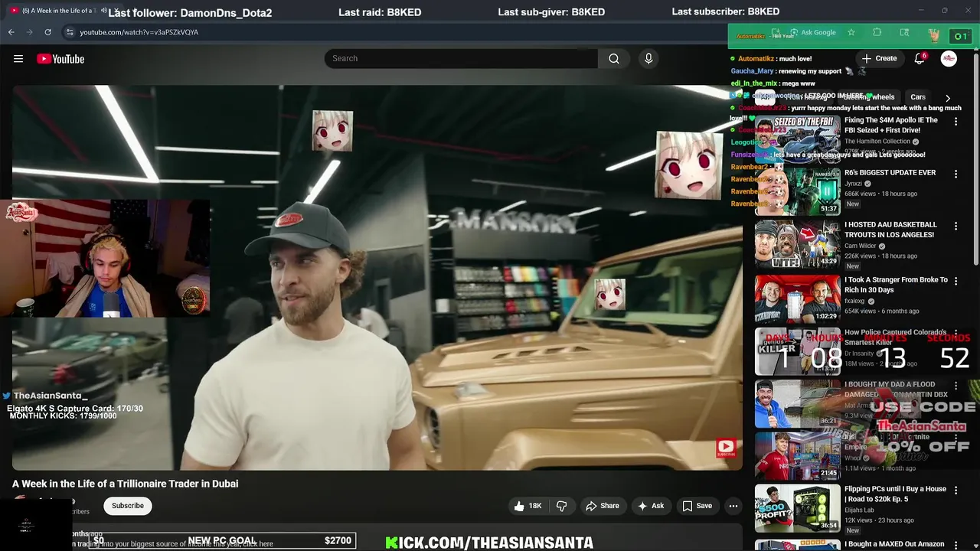Click the address bar URL
Viewport: 980px width, 551px height.
click(x=139, y=32)
